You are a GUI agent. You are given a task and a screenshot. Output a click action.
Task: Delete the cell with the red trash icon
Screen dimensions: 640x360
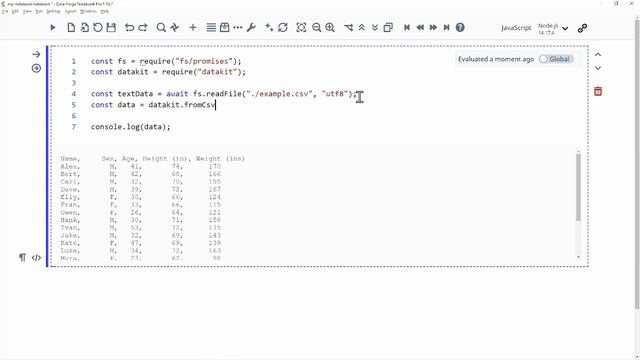tap(598, 91)
